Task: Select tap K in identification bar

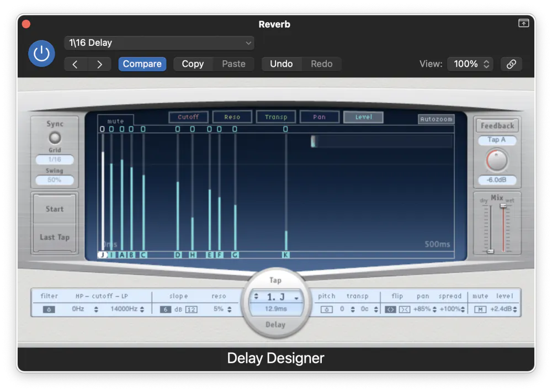Action: 286,255
